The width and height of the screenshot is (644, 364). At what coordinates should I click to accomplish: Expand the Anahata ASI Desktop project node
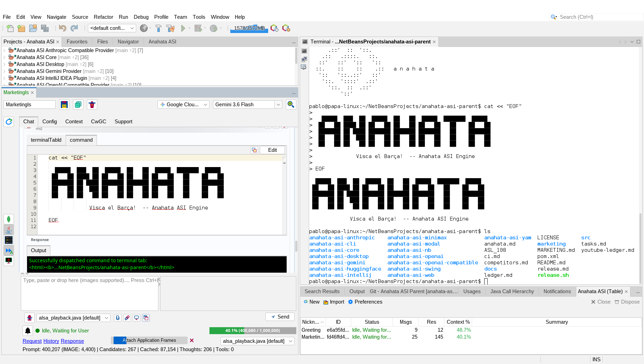(4, 64)
